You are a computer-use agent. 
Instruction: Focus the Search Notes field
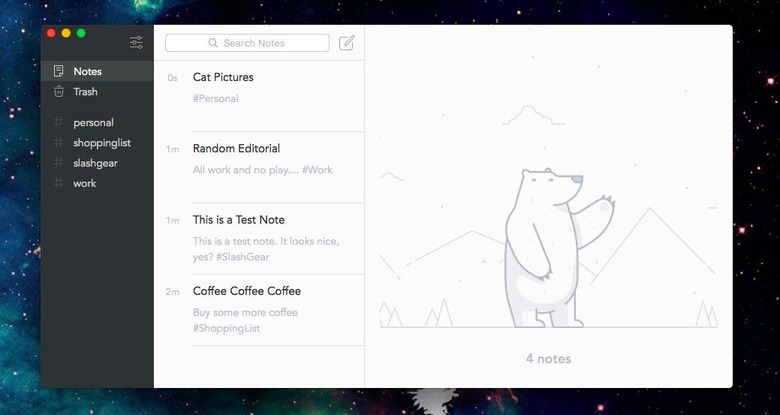point(247,43)
